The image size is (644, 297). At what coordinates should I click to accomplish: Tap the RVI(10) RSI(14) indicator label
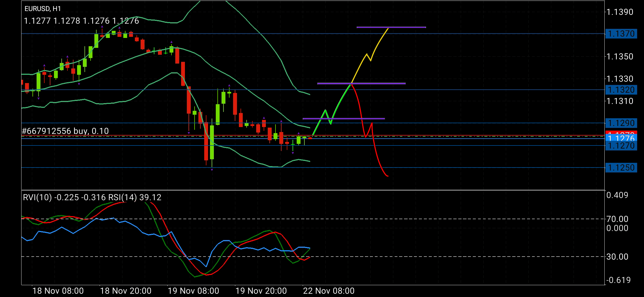click(x=92, y=197)
